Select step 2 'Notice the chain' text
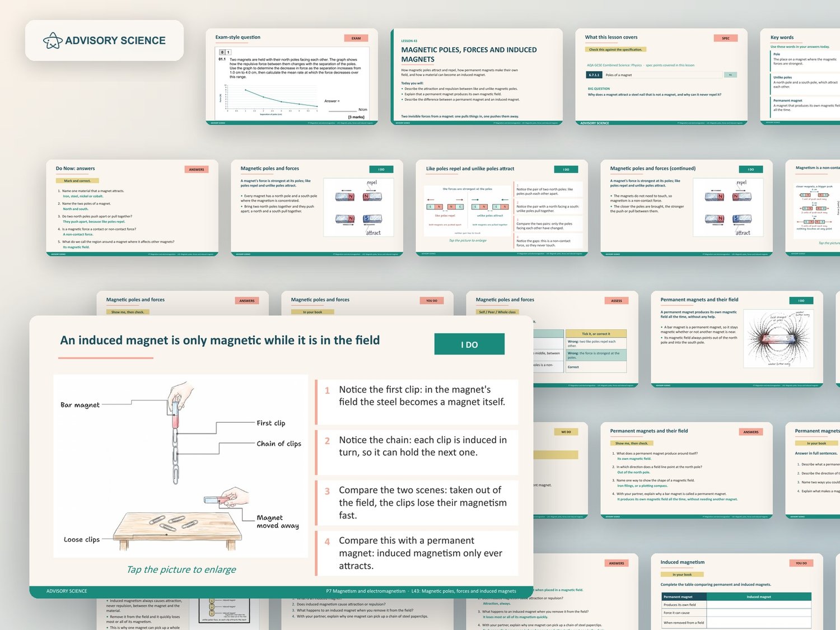 pos(423,446)
